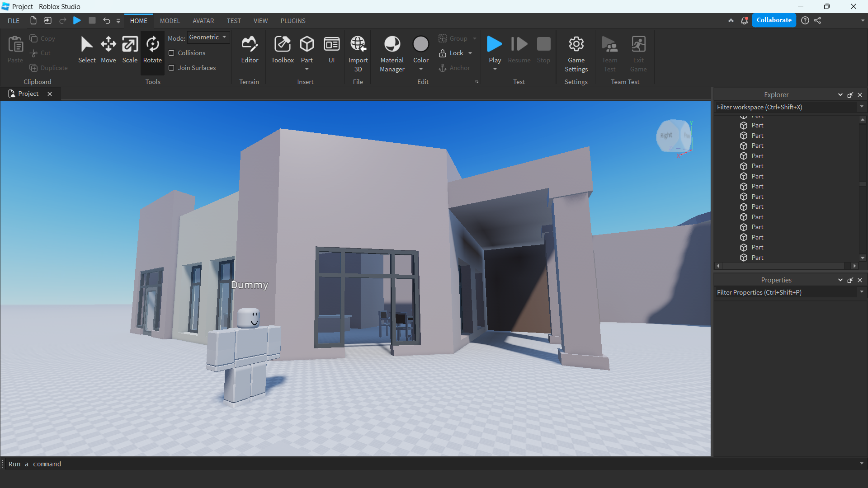Open the Properties filter dropdown arrow
868x488 pixels.
coord(862,292)
